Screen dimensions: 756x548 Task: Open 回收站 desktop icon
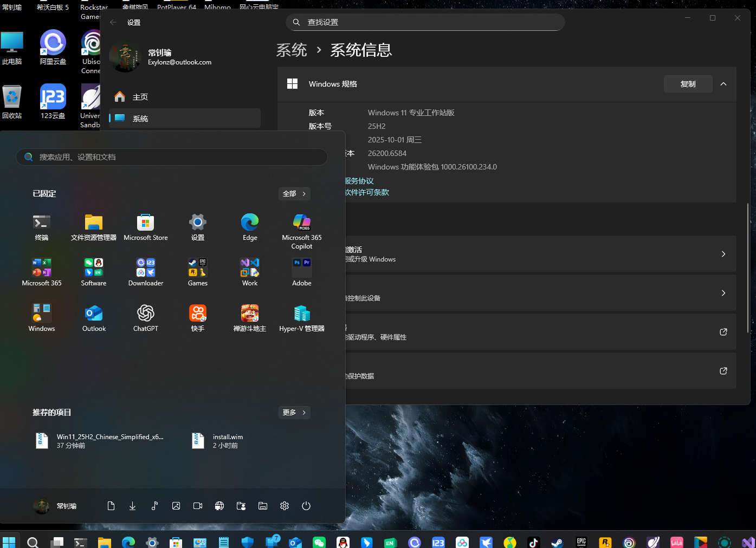12,102
